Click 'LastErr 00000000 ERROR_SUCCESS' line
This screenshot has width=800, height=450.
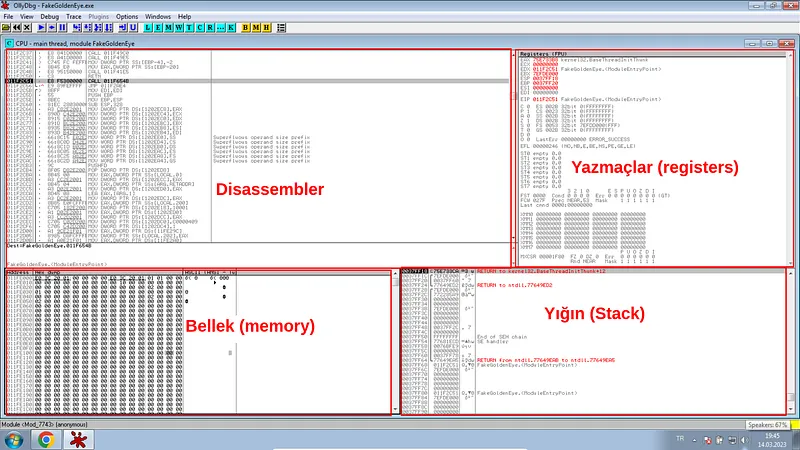tap(582, 139)
